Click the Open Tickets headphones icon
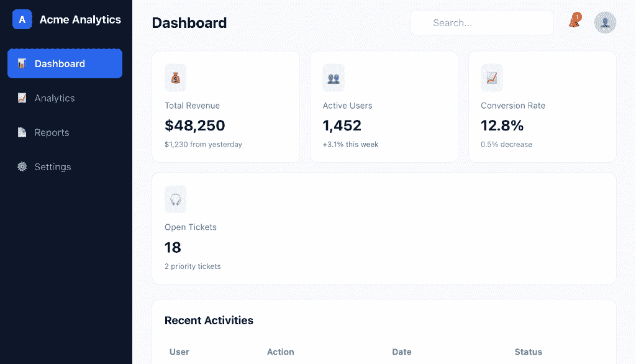This screenshot has height=364, width=636. coord(175,199)
